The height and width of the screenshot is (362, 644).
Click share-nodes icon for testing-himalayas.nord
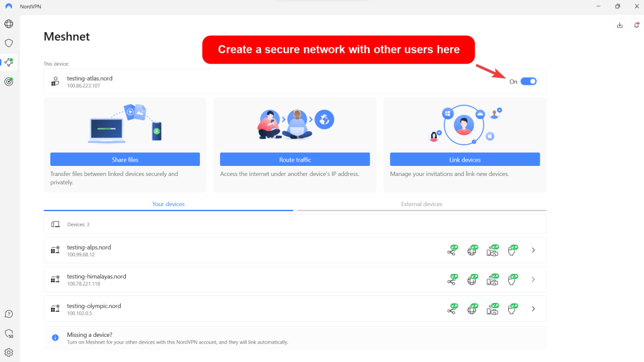[x=452, y=280]
